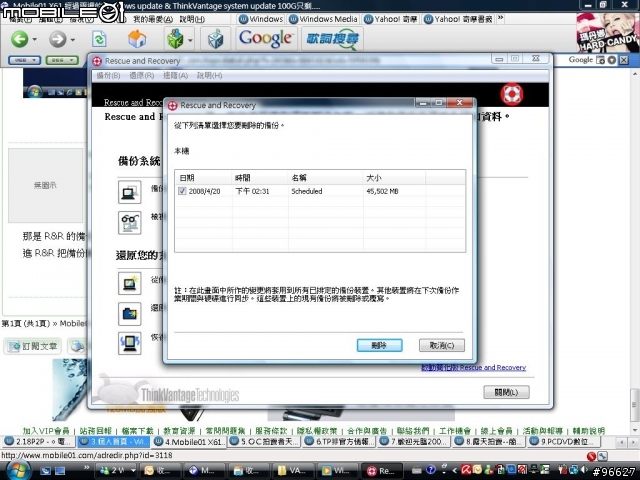Click the blue cube toolbar icon
640x480 pixels.
pos(216,40)
